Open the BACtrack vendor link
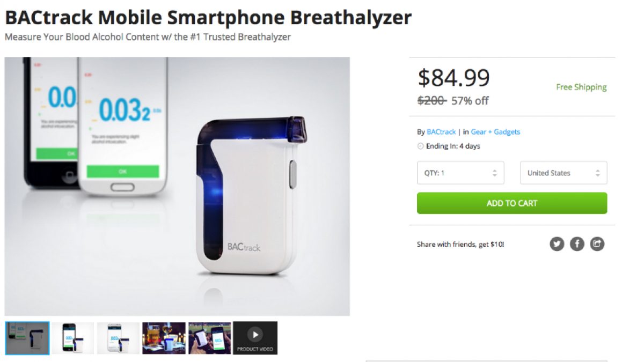 pyautogui.click(x=441, y=131)
